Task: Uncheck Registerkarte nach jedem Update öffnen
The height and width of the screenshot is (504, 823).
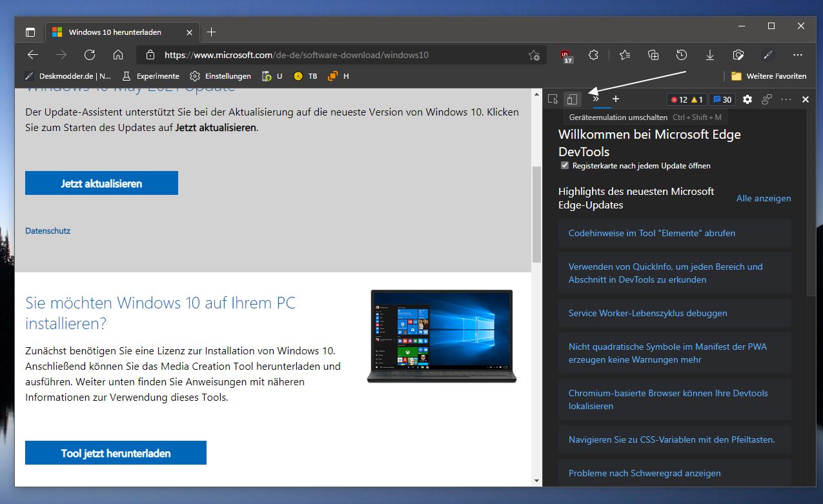Action: tap(565, 166)
